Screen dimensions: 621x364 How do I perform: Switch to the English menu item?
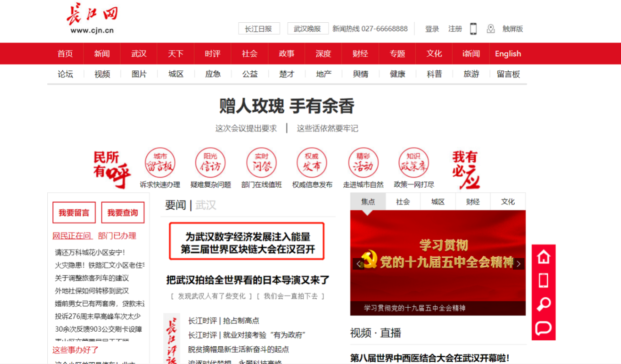coord(507,54)
